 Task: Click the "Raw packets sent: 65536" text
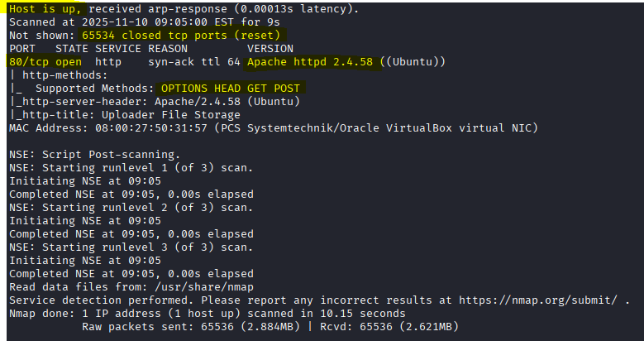pyautogui.click(x=155, y=327)
